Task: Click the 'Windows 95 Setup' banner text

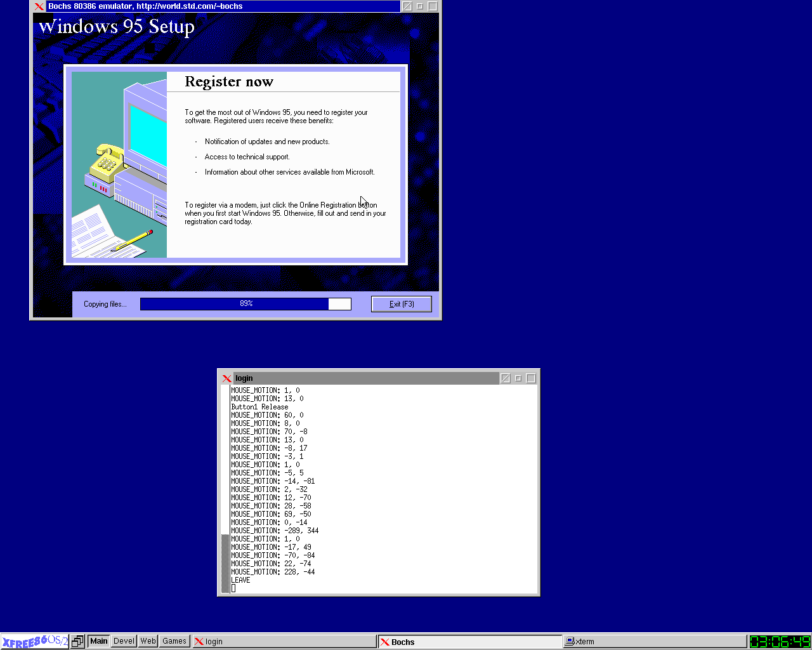Action: [x=117, y=27]
